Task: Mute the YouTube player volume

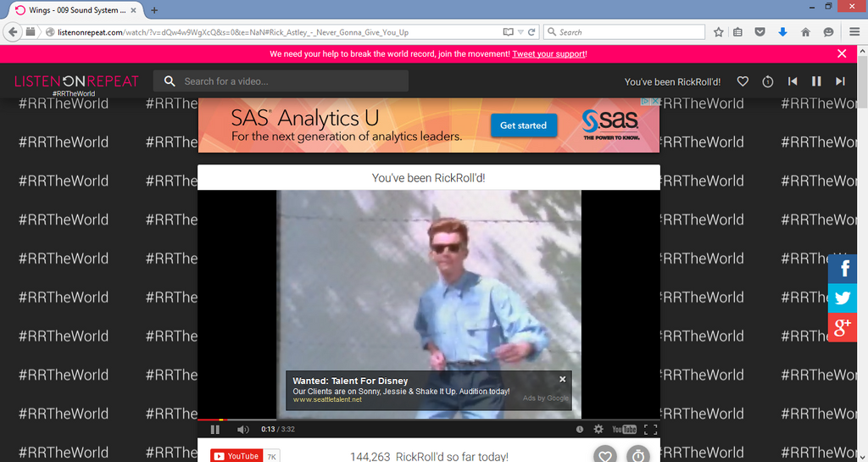Action: (x=243, y=429)
